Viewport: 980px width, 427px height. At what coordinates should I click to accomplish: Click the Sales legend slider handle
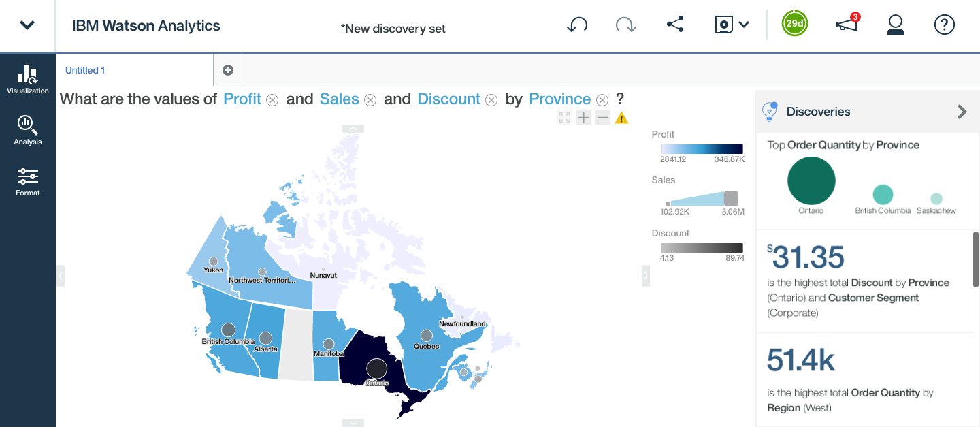[731, 199]
